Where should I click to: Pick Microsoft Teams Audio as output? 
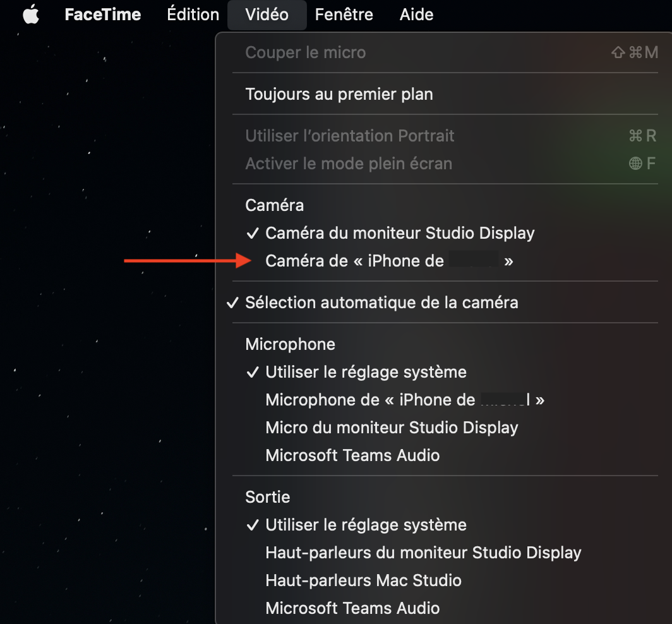(x=352, y=608)
